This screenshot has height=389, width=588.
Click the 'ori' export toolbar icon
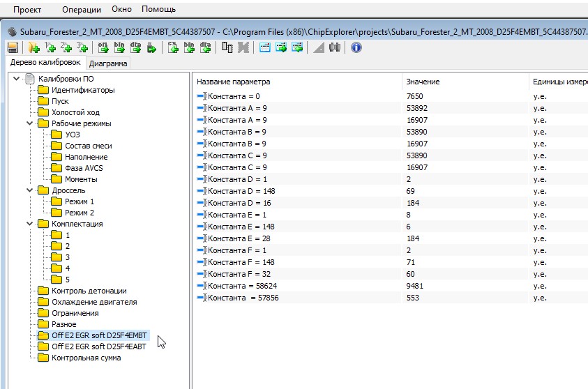click(104, 47)
